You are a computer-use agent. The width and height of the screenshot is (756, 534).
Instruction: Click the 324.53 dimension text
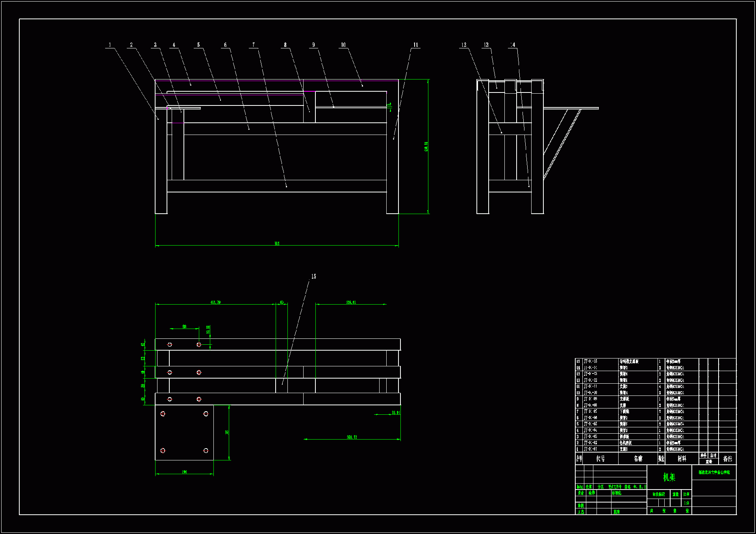pyautogui.click(x=352, y=437)
